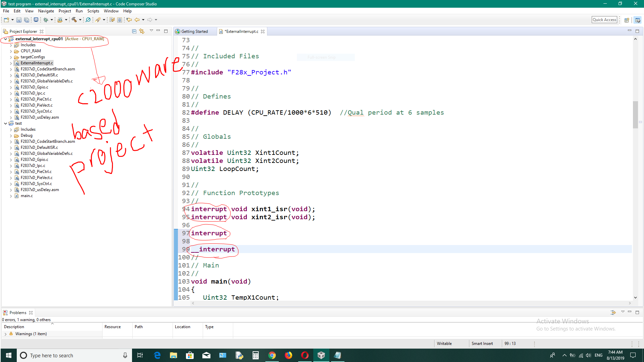Click the Search magnifier toolbar icon
The height and width of the screenshot is (362, 644).
pos(88,20)
